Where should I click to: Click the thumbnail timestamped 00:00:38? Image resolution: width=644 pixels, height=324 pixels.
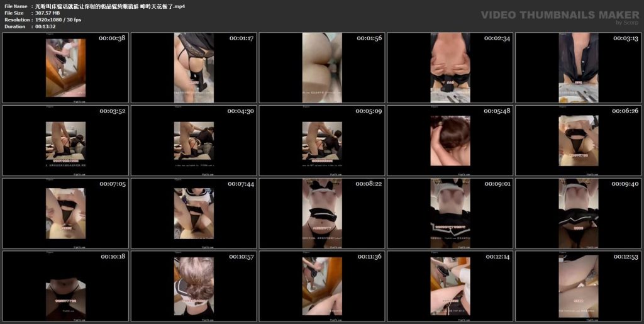coord(65,67)
